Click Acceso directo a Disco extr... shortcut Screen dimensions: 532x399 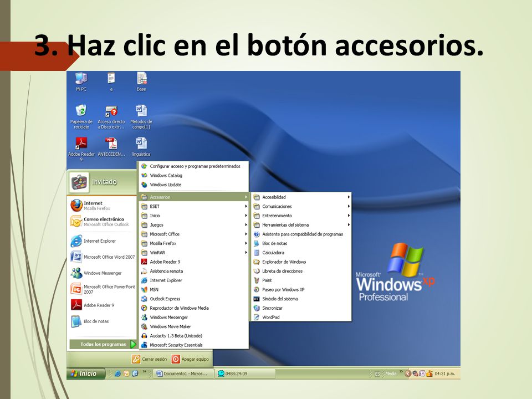(x=111, y=117)
